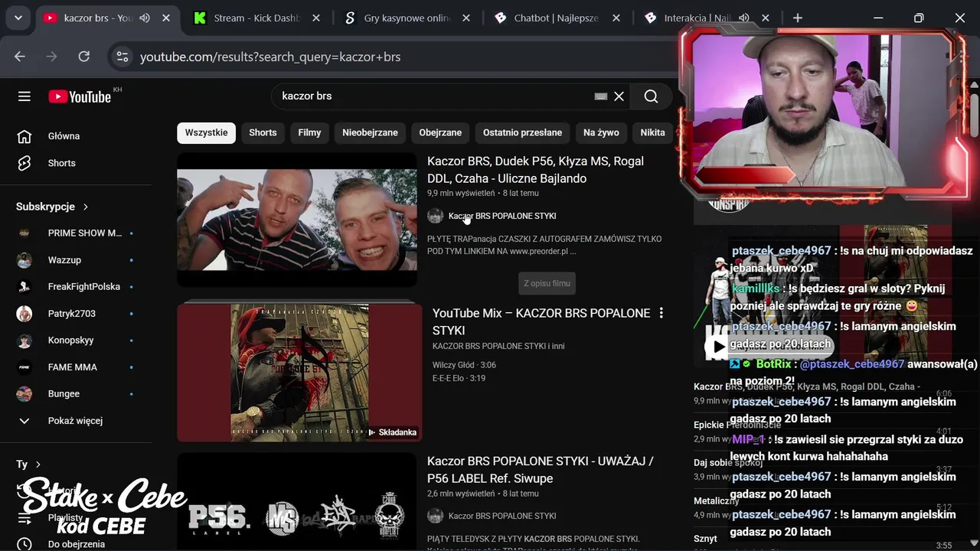Click the magnifier search button

(651, 96)
